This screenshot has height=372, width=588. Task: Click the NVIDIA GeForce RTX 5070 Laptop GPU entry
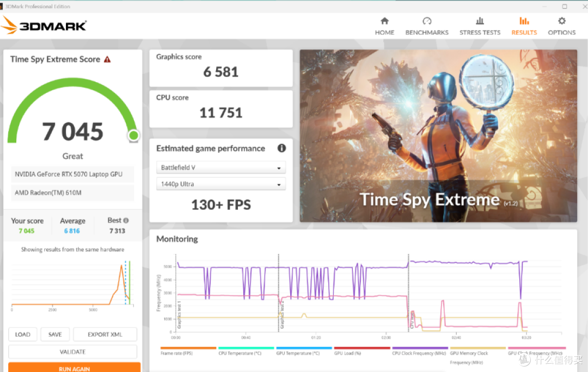click(72, 174)
